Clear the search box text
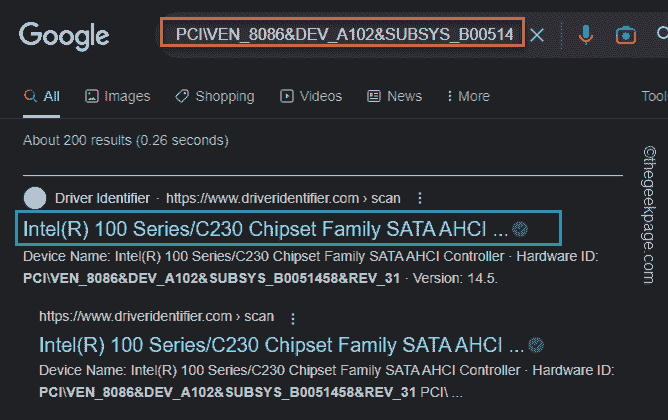Screen dimensions: 668x420 [x=537, y=36]
